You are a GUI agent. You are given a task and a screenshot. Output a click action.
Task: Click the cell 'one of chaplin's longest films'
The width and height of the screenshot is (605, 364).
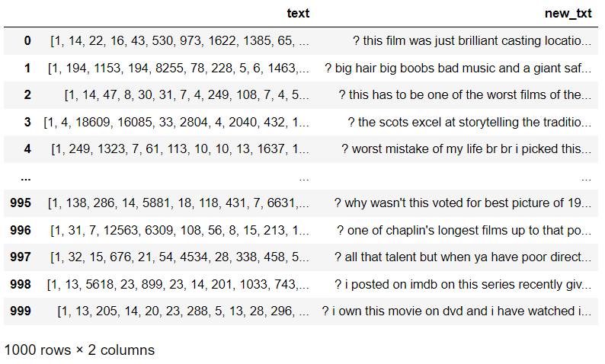point(464,230)
